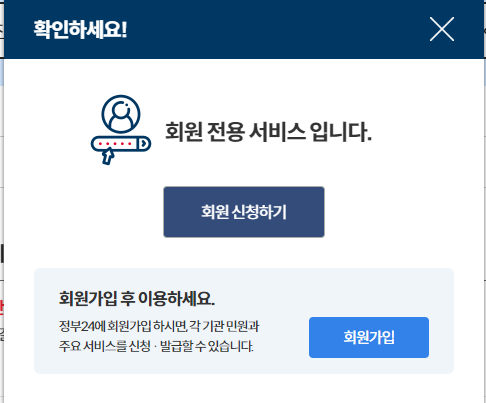This screenshot has width=486, height=403.
Task: Click the 주요 서비스를 신청 · 발급할 수 있습니다 text
Action: pyautogui.click(x=156, y=346)
